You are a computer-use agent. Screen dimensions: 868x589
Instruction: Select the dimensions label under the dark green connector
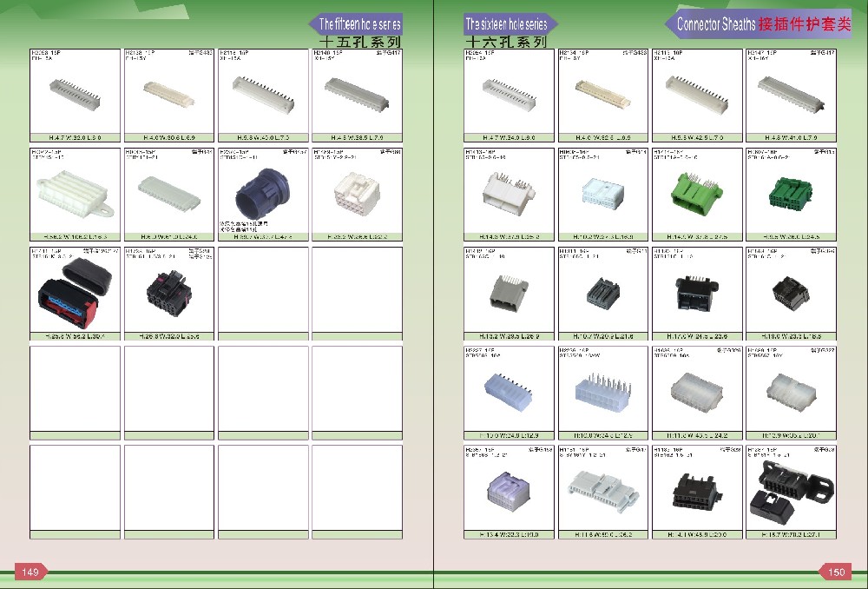pos(791,237)
